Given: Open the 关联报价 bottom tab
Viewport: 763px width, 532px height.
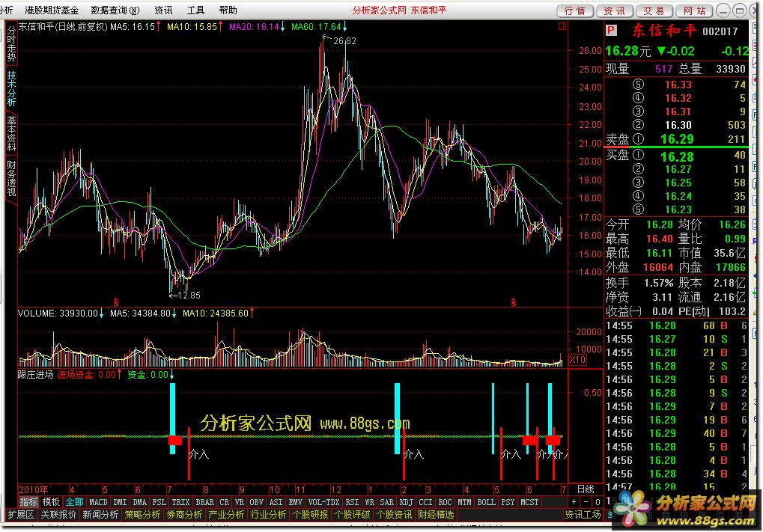Looking at the screenshot, I should coord(58,515).
